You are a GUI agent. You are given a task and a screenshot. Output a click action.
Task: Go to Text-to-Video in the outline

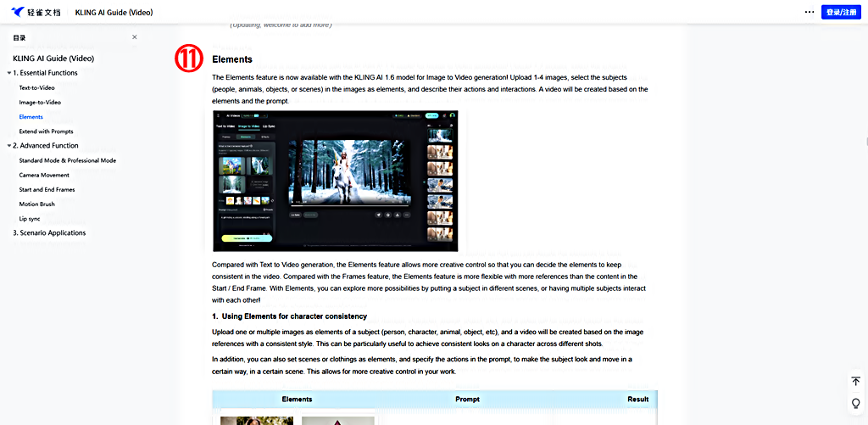pyautogui.click(x=37, y=87)
